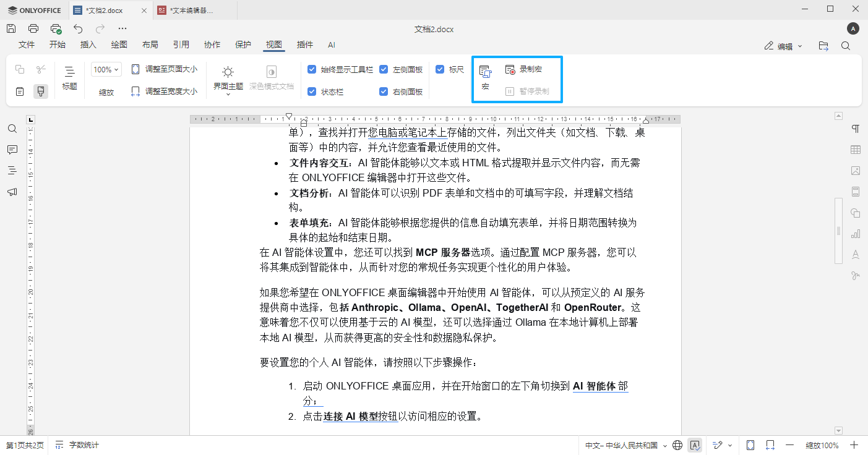Open the search panel on the left sidebar
This screenshot has width=868, height=455.
[x=12, y=129]
